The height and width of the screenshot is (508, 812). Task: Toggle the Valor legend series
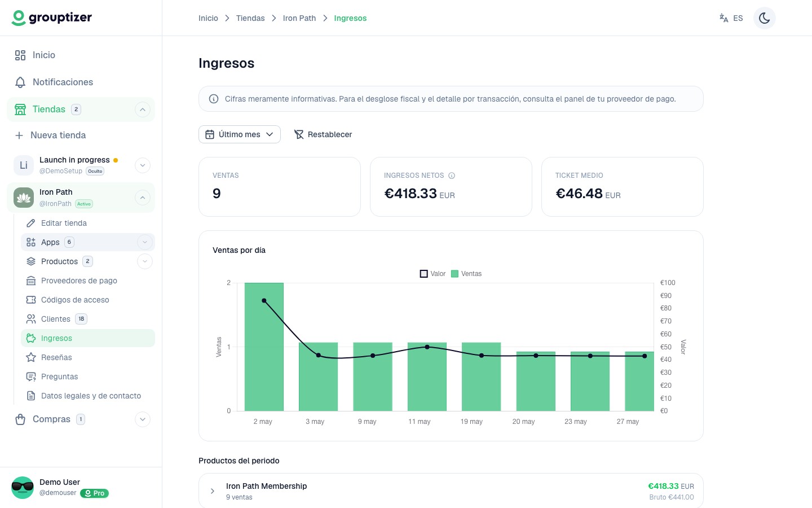[x=433, y=274]
